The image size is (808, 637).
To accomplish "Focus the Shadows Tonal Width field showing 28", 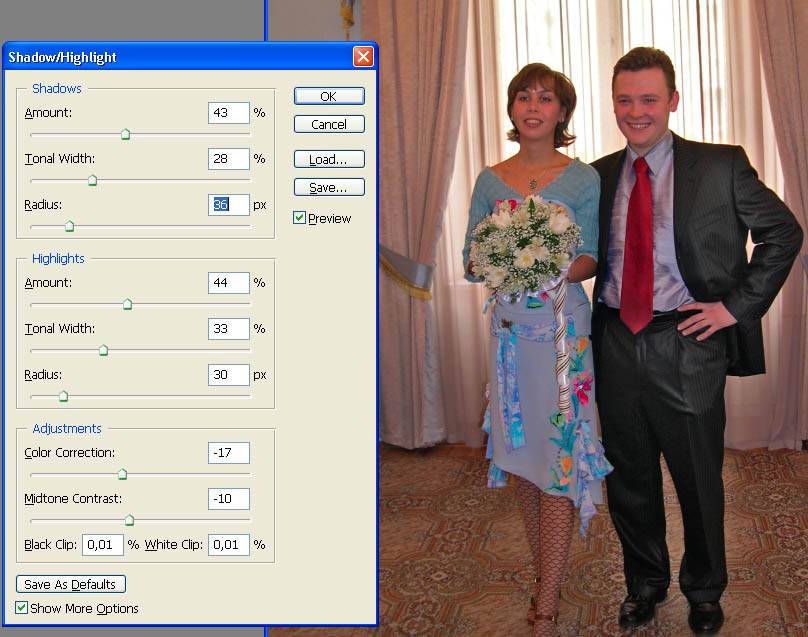I will tap(229, 159).
